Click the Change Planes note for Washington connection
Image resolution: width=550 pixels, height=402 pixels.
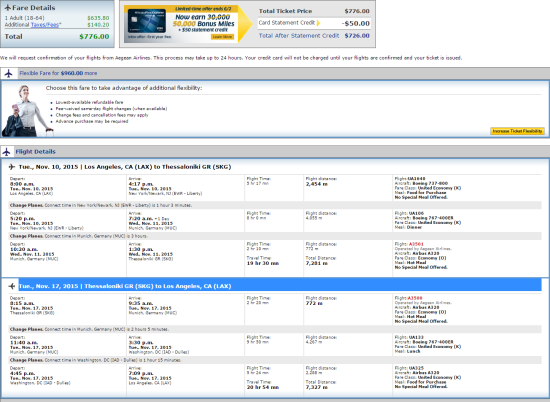95,360
